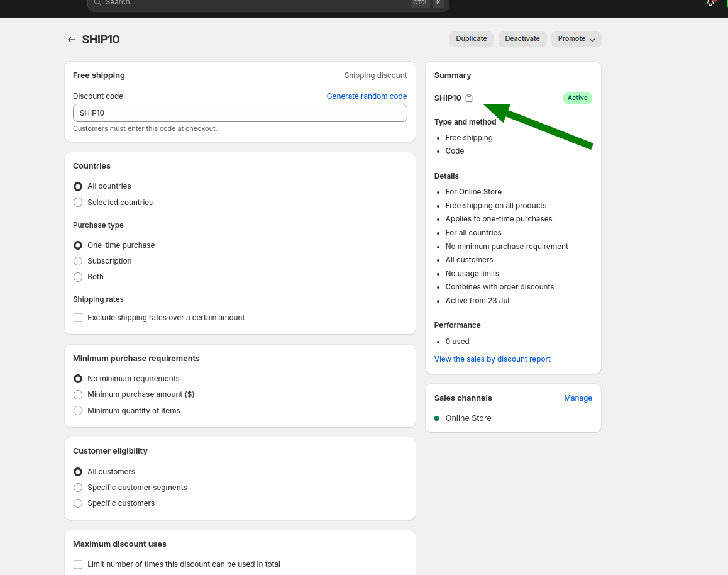Click the search magnifier icon
728x575 pixels.
(x=97, y=3)
